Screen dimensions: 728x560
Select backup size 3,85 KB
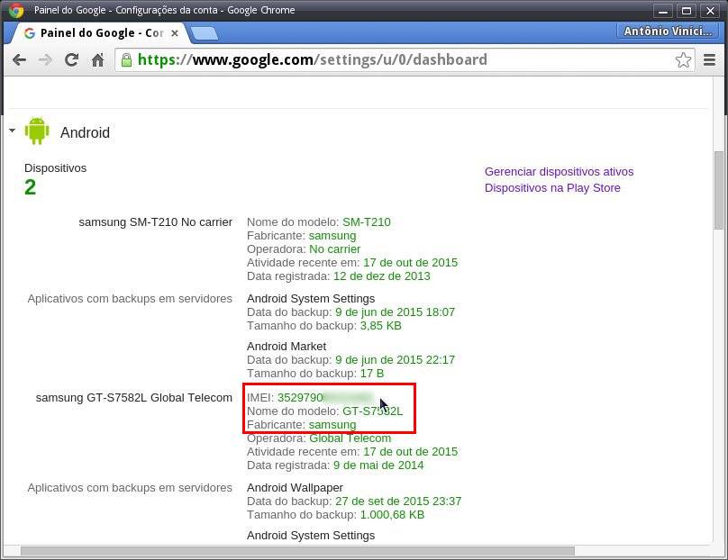381,326
